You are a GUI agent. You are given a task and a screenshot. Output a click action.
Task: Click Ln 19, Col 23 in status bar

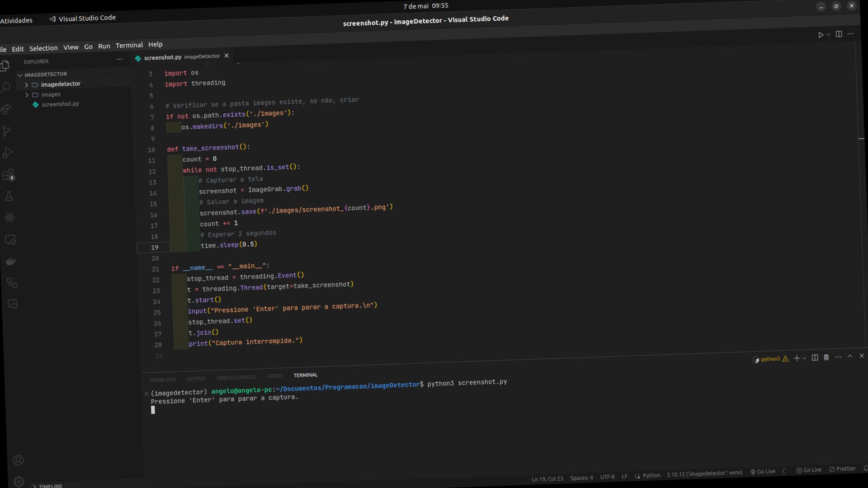coord(547,479)
